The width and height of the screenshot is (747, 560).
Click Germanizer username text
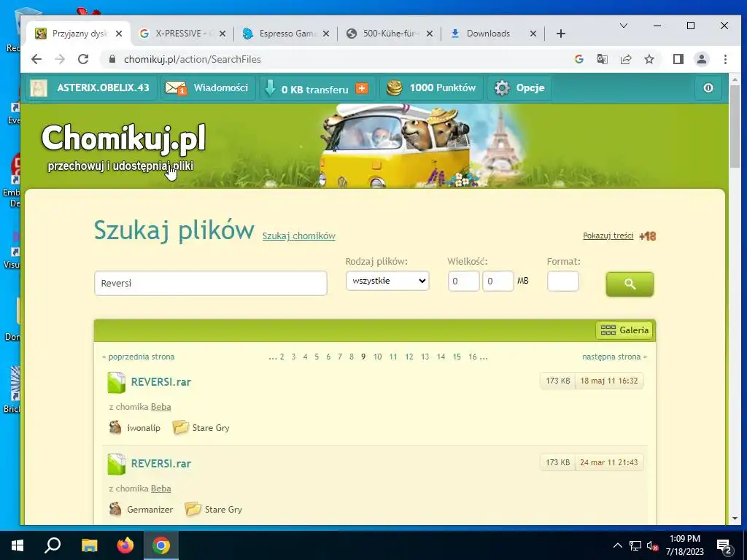150,510
